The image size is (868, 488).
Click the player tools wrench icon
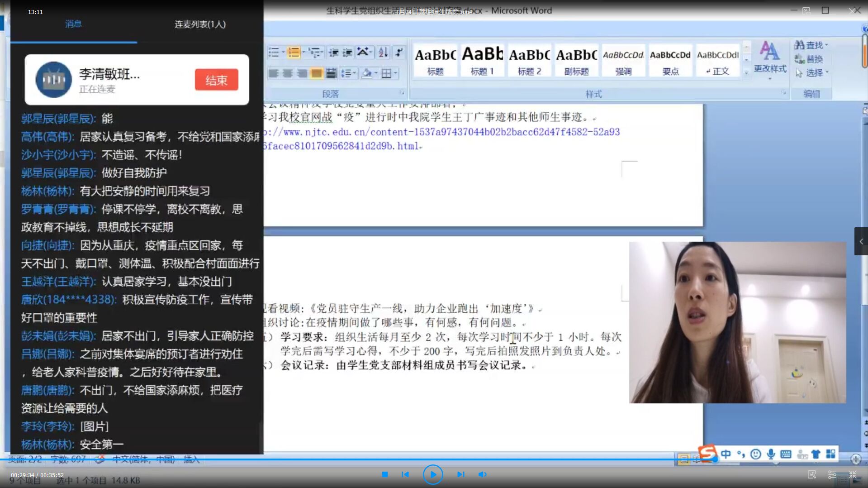click(x=812, y=474)
